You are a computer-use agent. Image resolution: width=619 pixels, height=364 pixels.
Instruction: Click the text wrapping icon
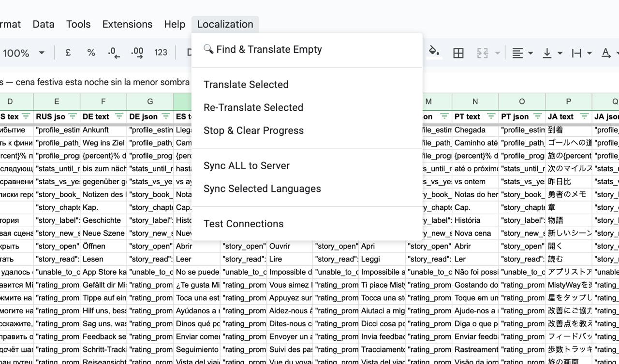point(576,53)
